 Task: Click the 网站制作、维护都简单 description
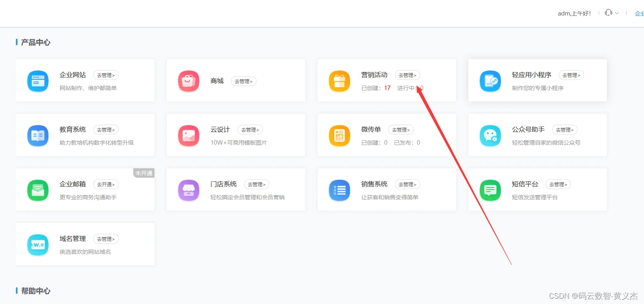(x=88, y=88)
